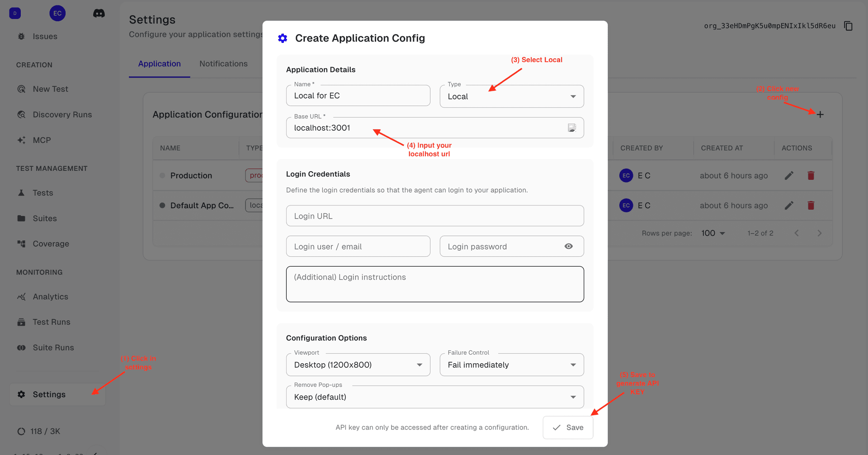868x455 pixels.
Task: Switch to the Notifications tab
Action: 223,64
